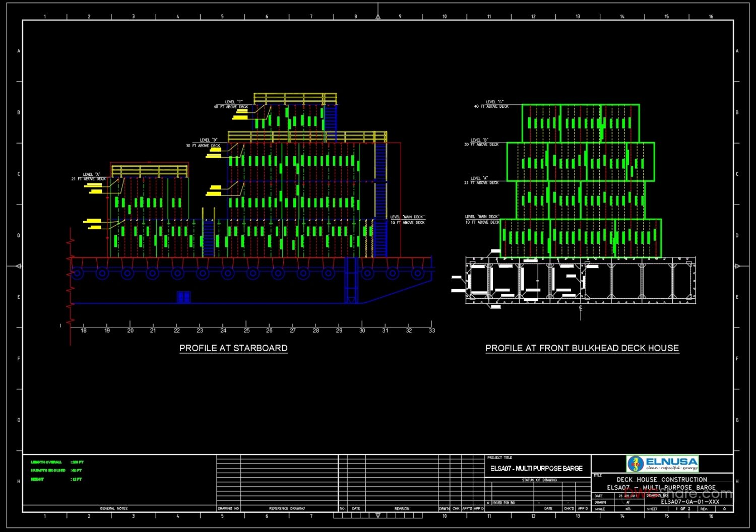756x532 pixels.
Task: Click the ELSA07 - MULTI PURPOSE BARGE project title
Action: 536,469
